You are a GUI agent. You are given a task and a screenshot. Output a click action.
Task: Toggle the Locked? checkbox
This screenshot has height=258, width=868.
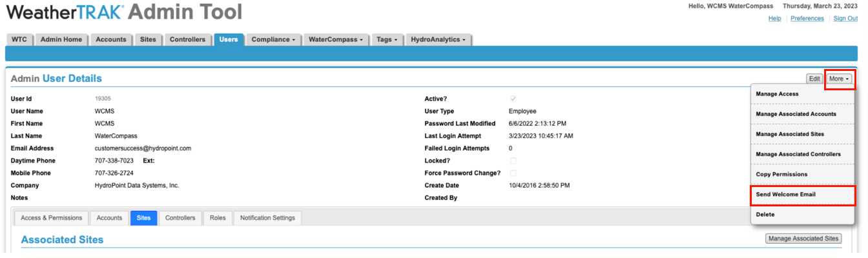pyautogui.click(x=513, y=161)
